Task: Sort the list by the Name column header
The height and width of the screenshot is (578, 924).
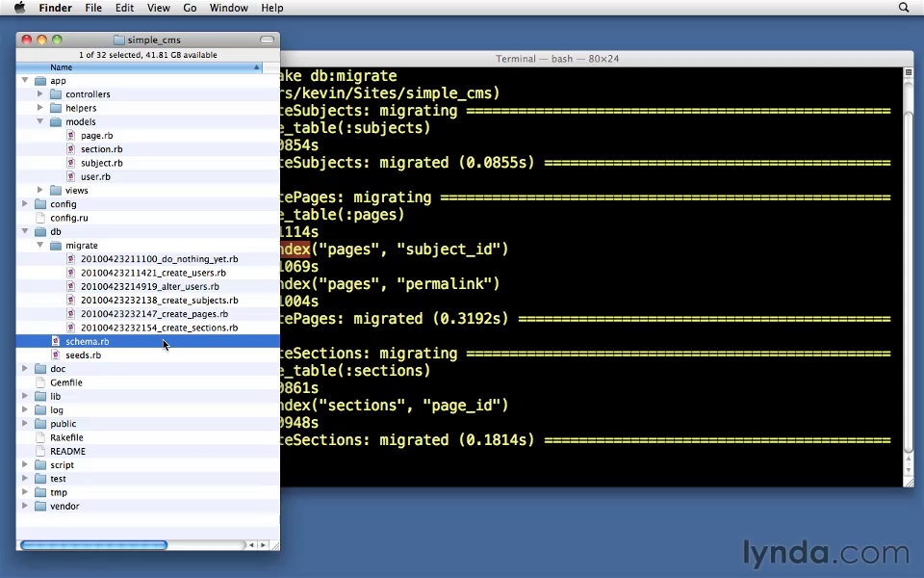Action: point(139,67)
